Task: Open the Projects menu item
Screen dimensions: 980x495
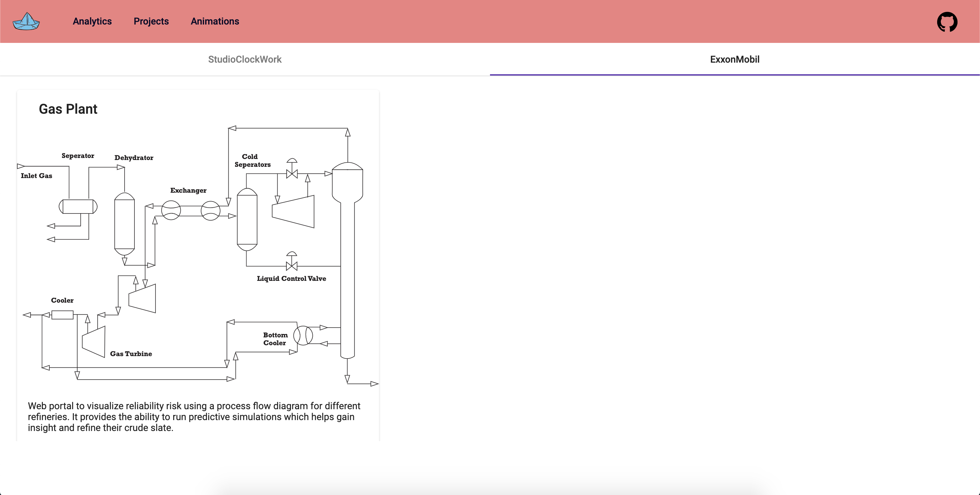Action: (x=151, y=21)
